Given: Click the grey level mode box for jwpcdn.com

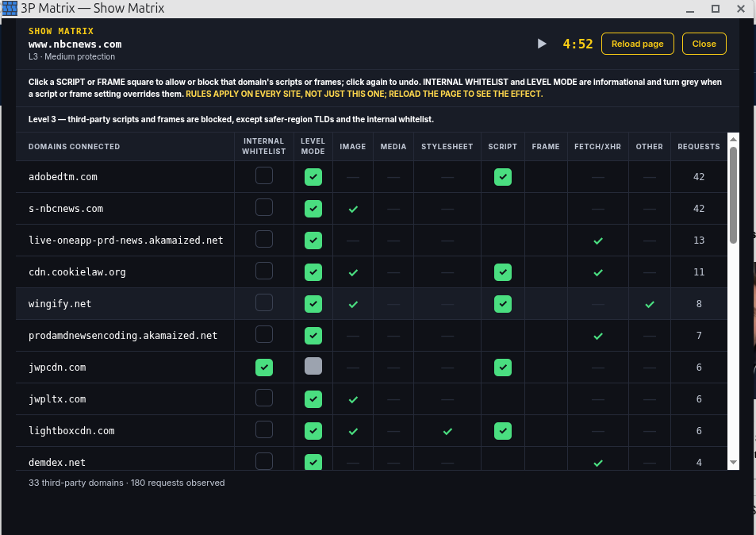Looking at the screenshot, I should click(x=313, y=366).
